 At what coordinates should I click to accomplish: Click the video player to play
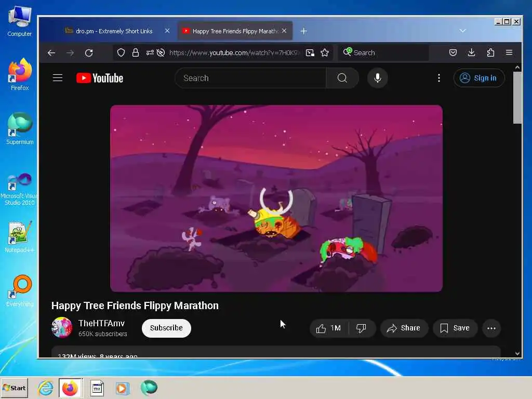point(276,198)
